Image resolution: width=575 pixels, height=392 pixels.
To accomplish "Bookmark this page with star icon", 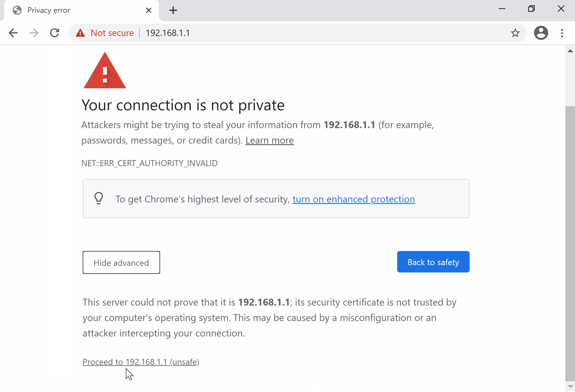I will pyautogui.click(x=515, y=33).
